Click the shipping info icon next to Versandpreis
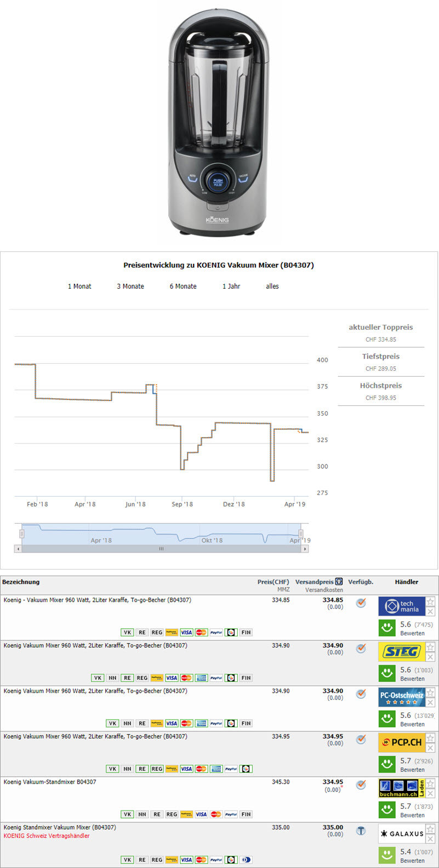 (339, 582)
